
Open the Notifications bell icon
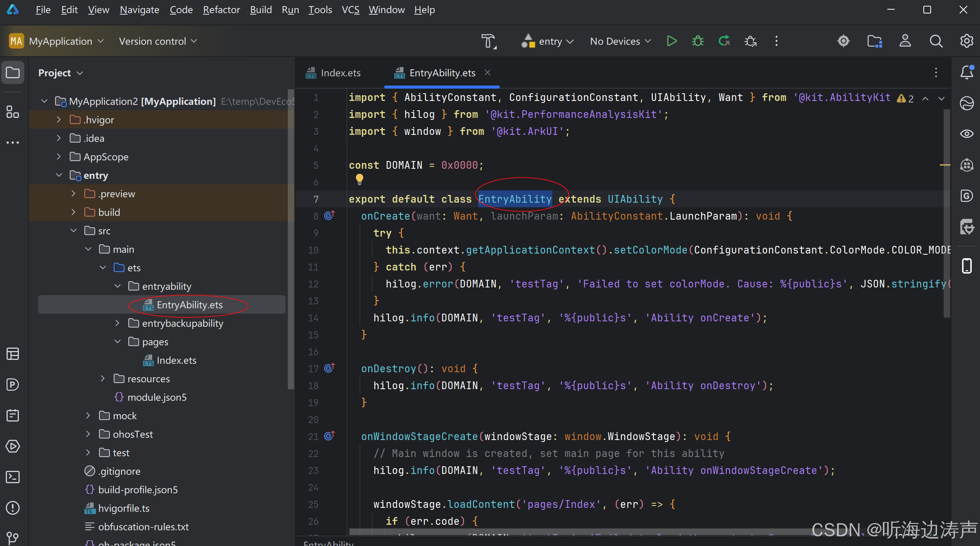pyautogui.click(x=967, y=72)
